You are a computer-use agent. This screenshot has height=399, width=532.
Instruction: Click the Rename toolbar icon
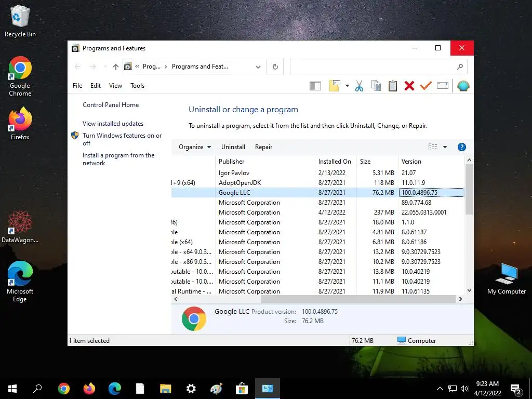point(443,86)
